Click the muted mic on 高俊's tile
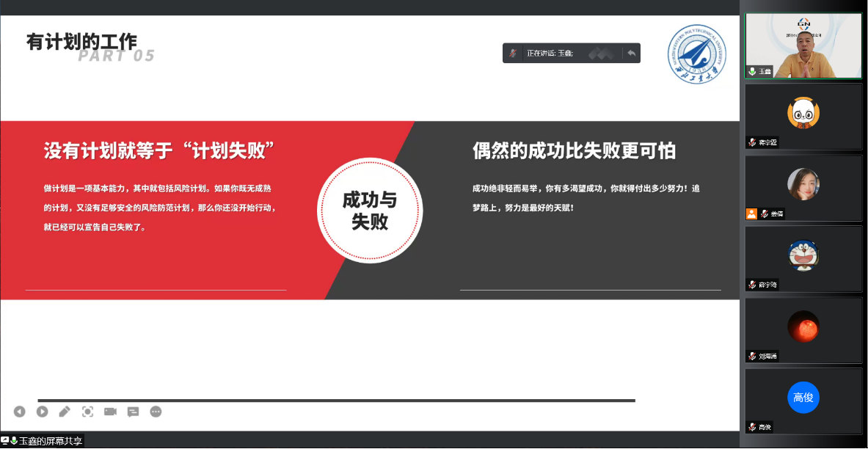868x449 pixels. tap(752, 427)
